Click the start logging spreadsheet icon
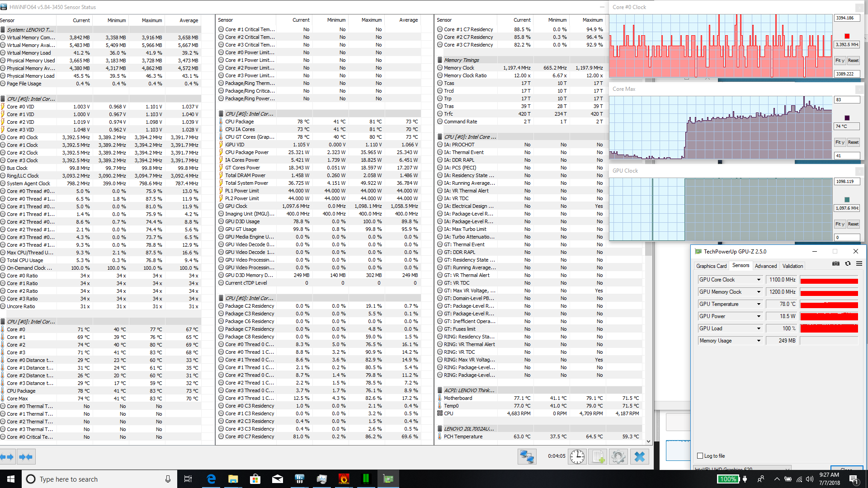Screen dimensions: 868x488 [x=598, y=457]
